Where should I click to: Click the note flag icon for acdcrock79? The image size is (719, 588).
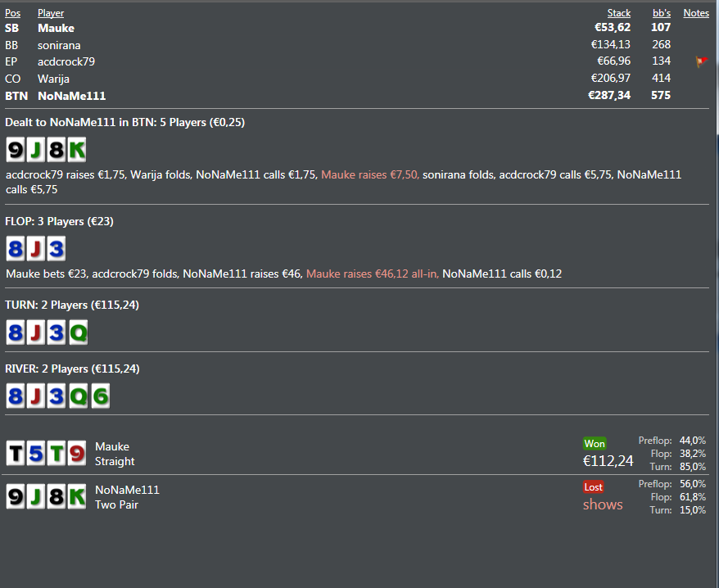701,61
